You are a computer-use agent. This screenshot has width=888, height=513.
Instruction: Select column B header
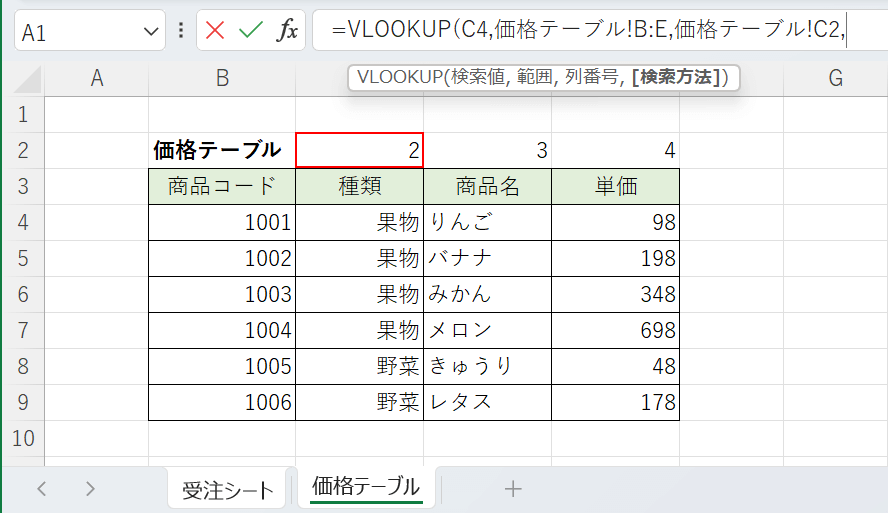(x=222, y=78)
